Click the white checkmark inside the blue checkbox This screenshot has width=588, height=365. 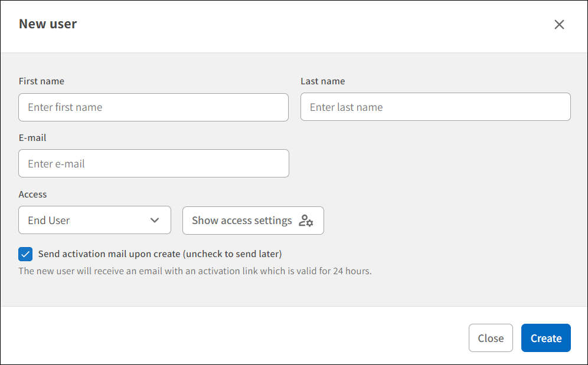point(25,254)
